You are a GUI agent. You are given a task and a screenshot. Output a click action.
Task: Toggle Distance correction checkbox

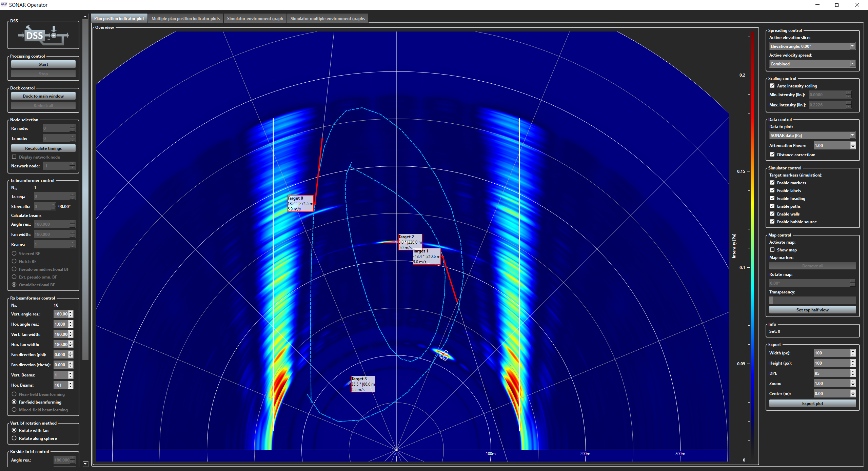point(772,155)
